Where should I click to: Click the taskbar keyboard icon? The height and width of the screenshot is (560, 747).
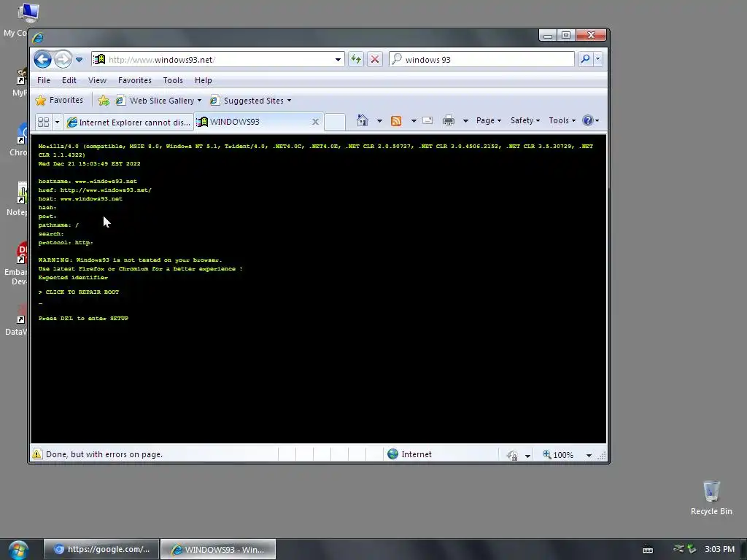pos(648,550)
